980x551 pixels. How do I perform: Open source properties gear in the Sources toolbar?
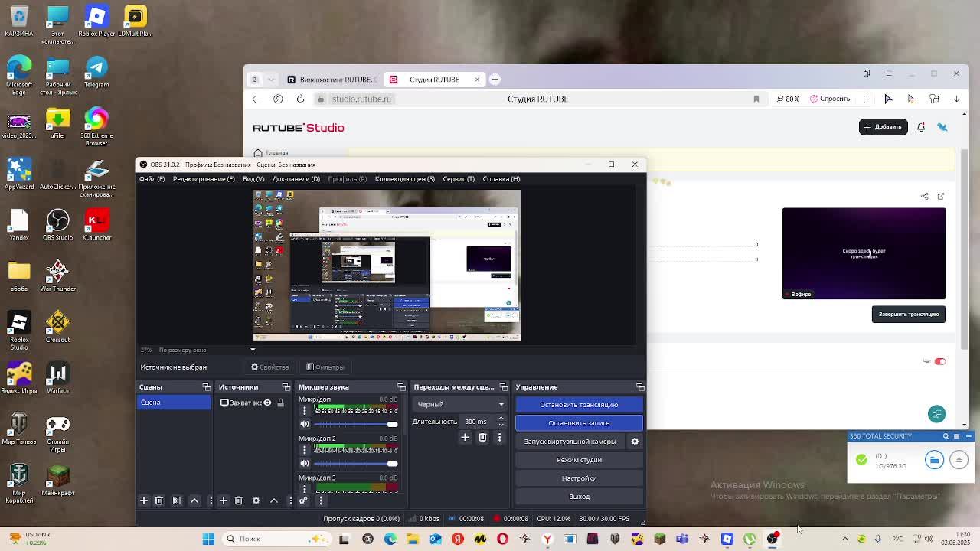[256, 500]
